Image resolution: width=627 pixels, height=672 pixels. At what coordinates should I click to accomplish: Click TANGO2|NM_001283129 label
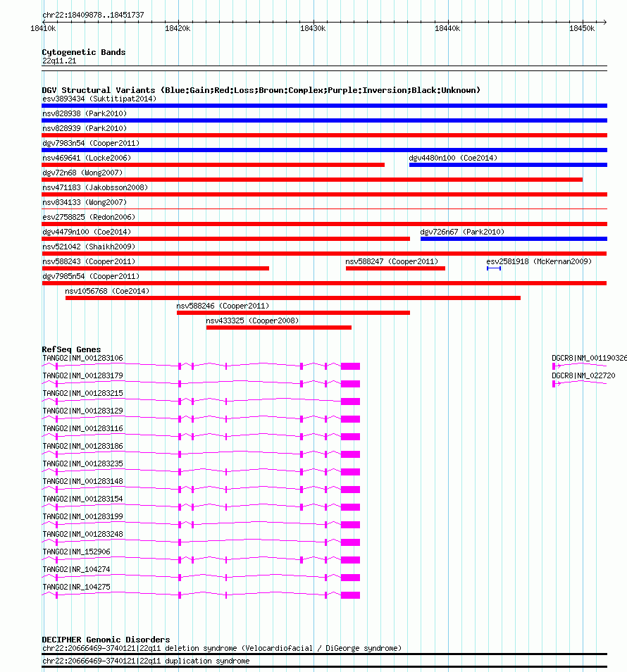(x=82, y=411)
